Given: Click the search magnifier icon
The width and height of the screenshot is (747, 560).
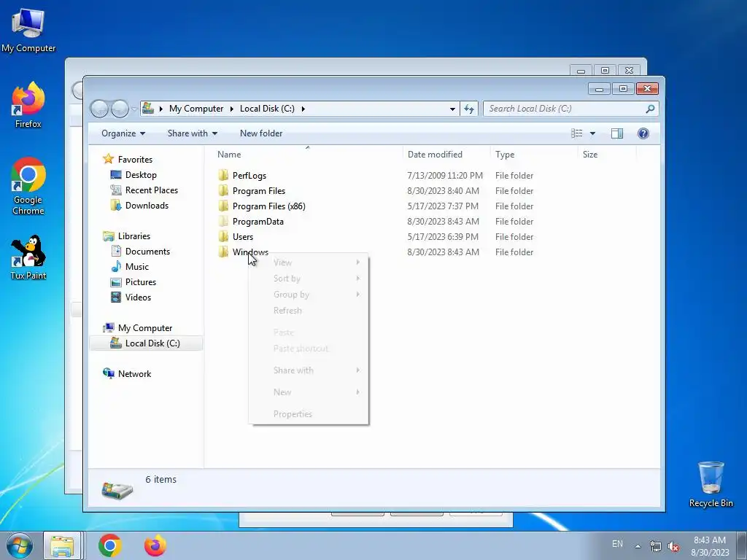Looking at the screenshot, I should [650, 109].
